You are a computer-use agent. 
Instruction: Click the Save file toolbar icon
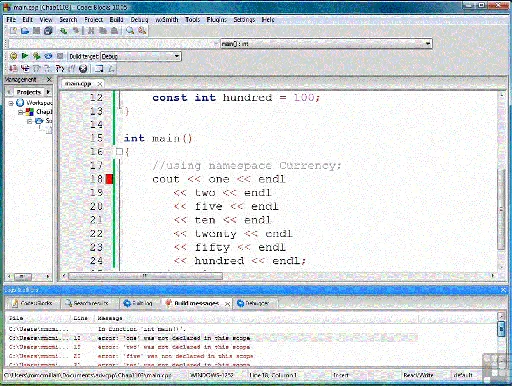click(36, 31)
